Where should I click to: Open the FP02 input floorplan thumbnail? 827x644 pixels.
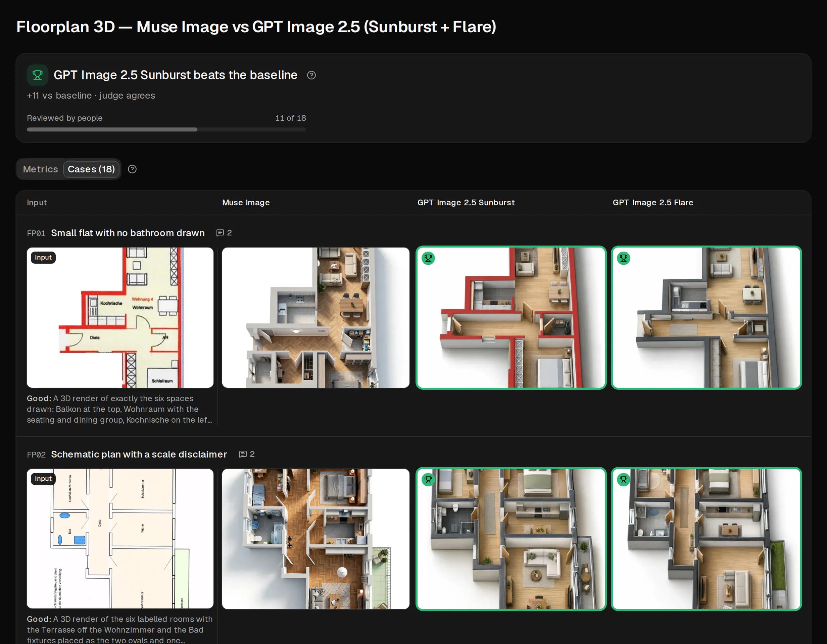point(120,539)
